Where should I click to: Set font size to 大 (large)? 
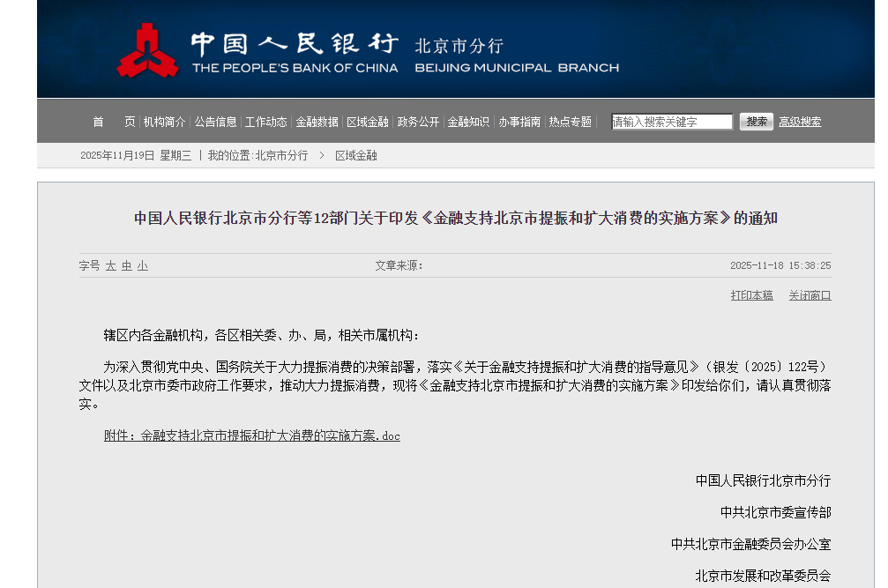(111, 265)
